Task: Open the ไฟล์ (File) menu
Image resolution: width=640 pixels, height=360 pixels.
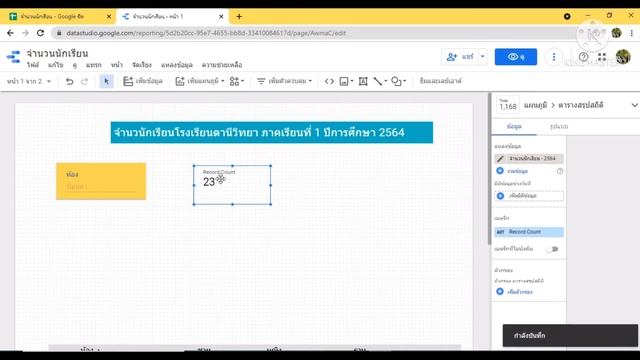Action: point(33,65)
